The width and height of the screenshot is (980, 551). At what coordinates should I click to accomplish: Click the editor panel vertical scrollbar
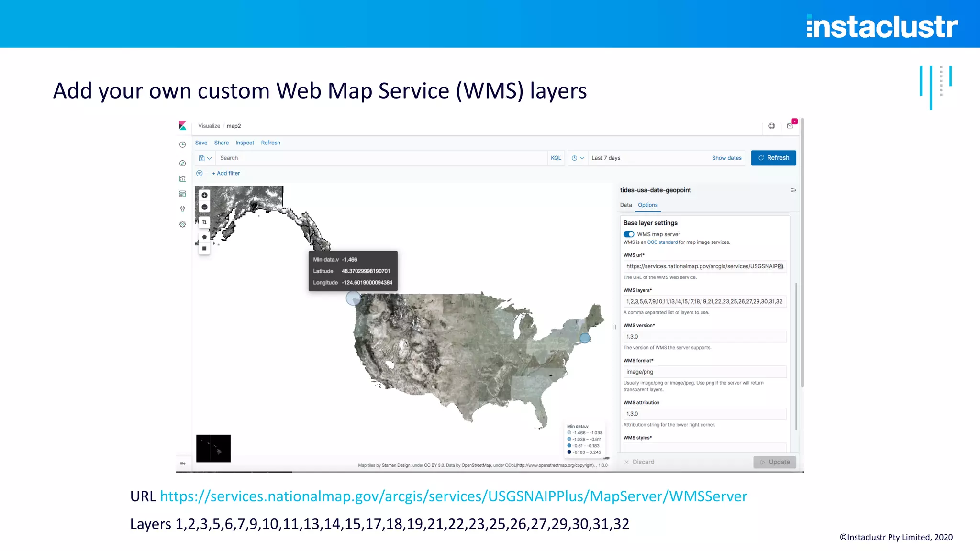[x=796, y=356]
